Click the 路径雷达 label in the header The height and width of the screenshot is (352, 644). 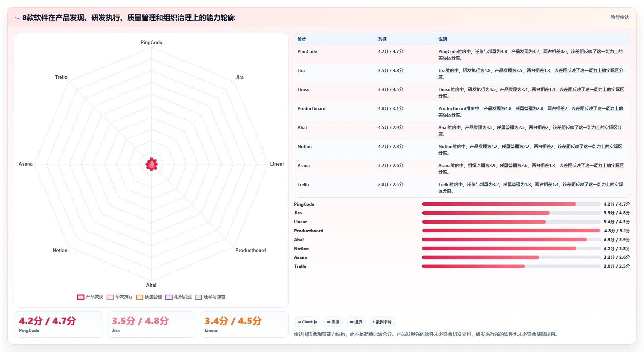pyautogui.click(x=620, y=17)
